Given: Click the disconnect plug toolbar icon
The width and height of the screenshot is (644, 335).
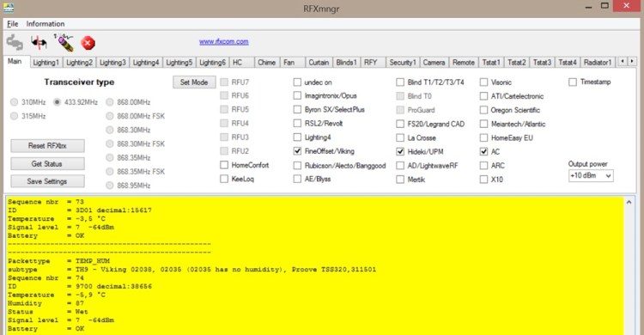Looking at the screenshot, I should point(39,42).
